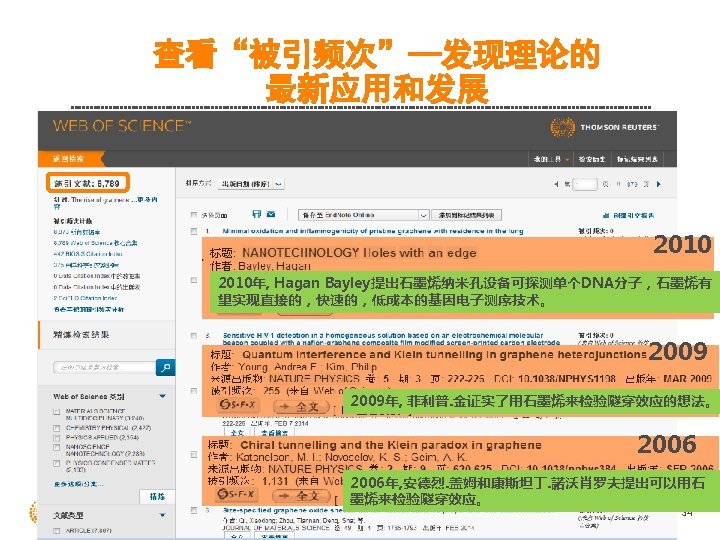Click the Thomson Reuters logo
The image size is (720, 540).
(x=604, y=127)
